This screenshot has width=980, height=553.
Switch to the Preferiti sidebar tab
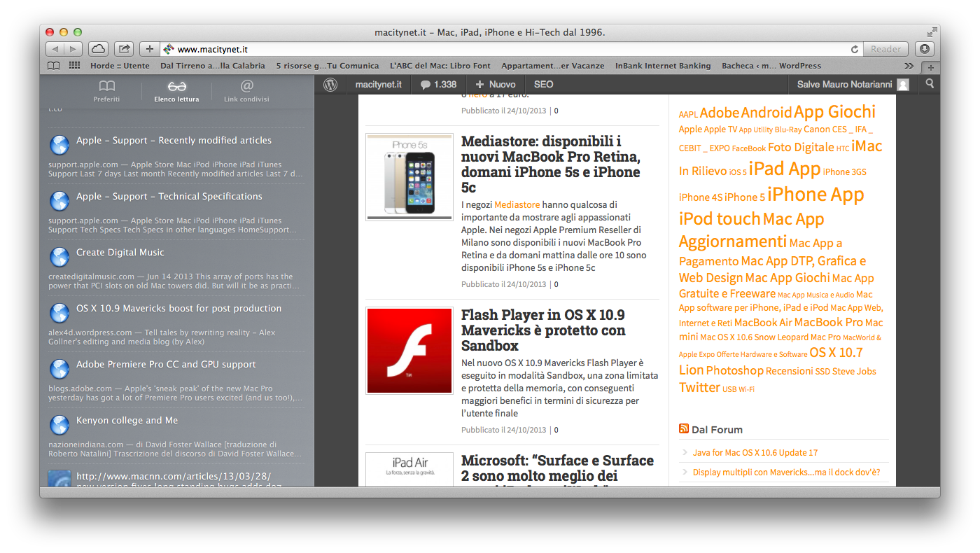[106, 91]
